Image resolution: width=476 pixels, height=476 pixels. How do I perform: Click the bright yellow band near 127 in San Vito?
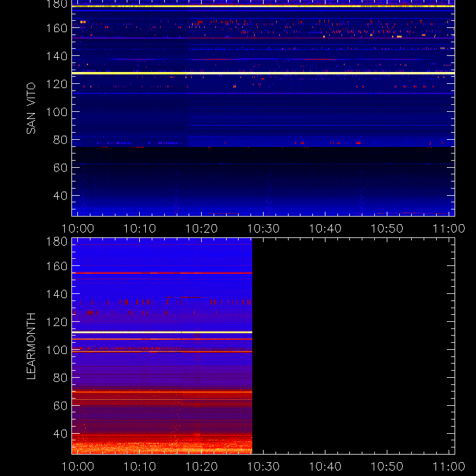(x=263, y=73)
